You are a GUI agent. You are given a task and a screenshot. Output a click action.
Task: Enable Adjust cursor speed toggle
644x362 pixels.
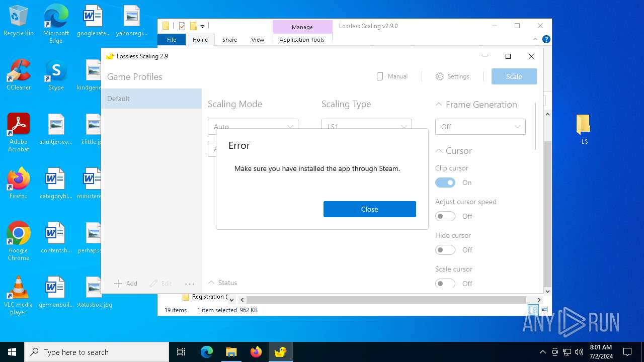[445, 216]
